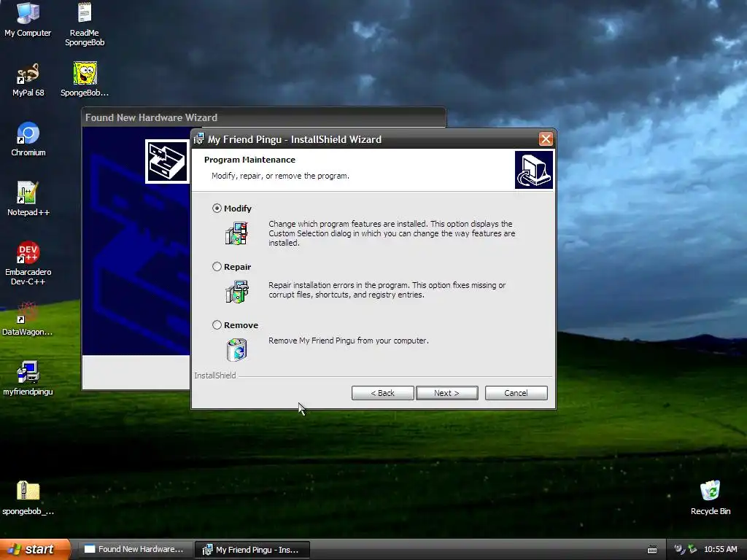Select the spongebob zip archive
This screenshot has width=747, height=560.
[x=28, y=498]
